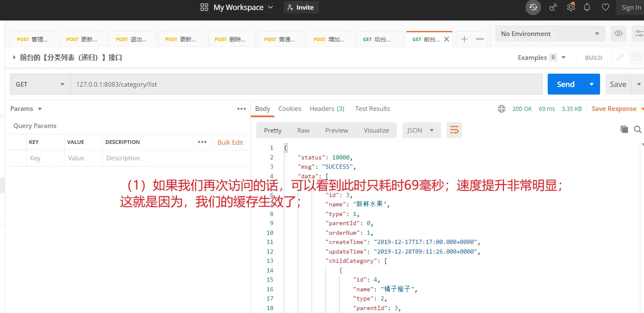Click the Bulk Edit link
Image resolution: width=644 pixels, height=313 pixels.
pyautogui.click(x=230, y=142)
